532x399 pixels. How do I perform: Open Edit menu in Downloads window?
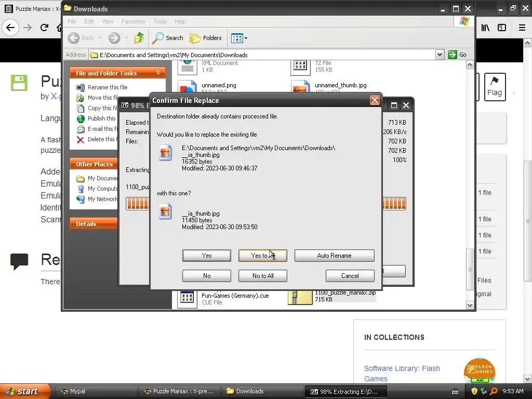tap(89, 21)
